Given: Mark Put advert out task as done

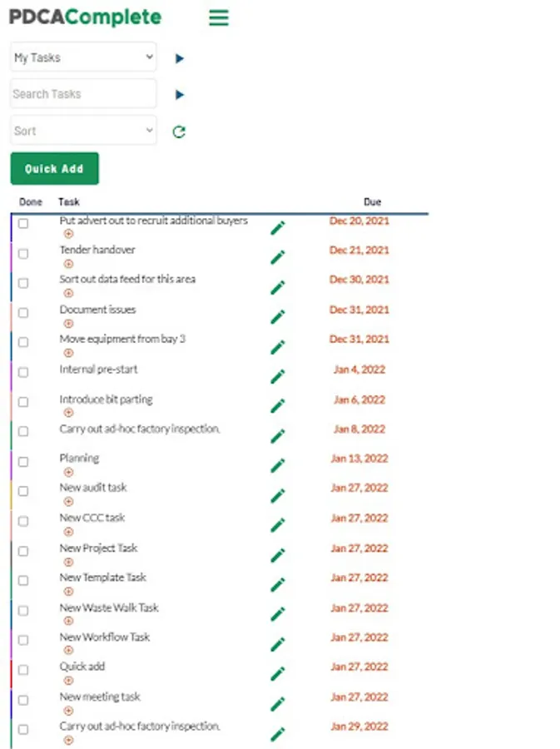Looking at the screenshot, I should pyautogui.click(x=23, y=224).
